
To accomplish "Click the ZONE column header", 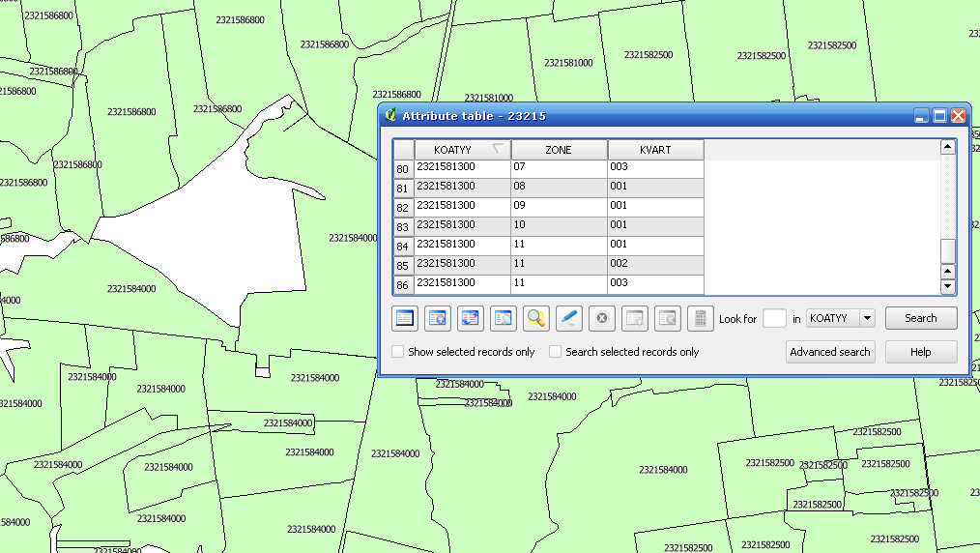I will pyautogui.click(x=559, y=150).
